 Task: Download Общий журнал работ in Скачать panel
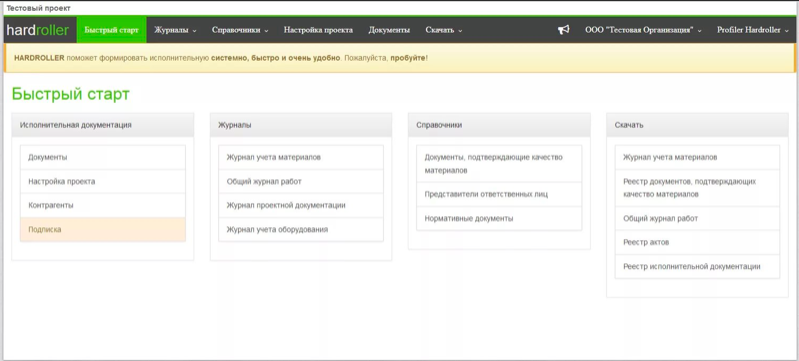click(697, 218)
